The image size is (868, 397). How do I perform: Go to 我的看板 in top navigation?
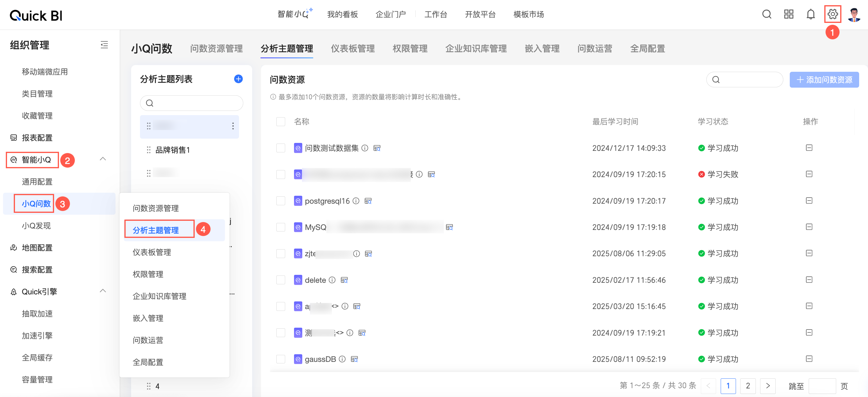(342, 14)
